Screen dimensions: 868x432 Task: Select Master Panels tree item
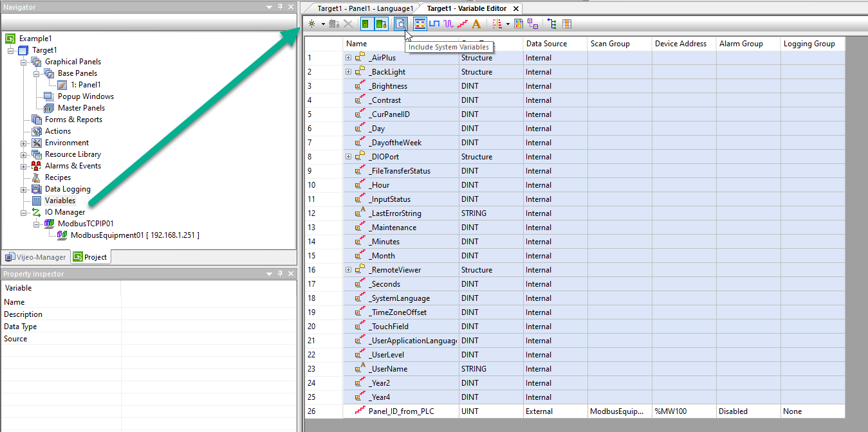pos(81,108)
